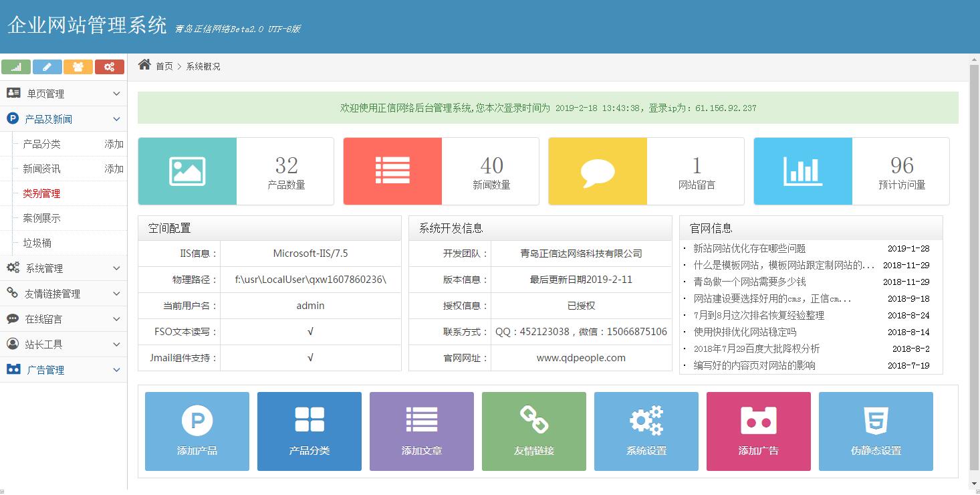Click the 32 产品数量 counter
This screenshot has width=980, height=495.
tap(286, 172)
